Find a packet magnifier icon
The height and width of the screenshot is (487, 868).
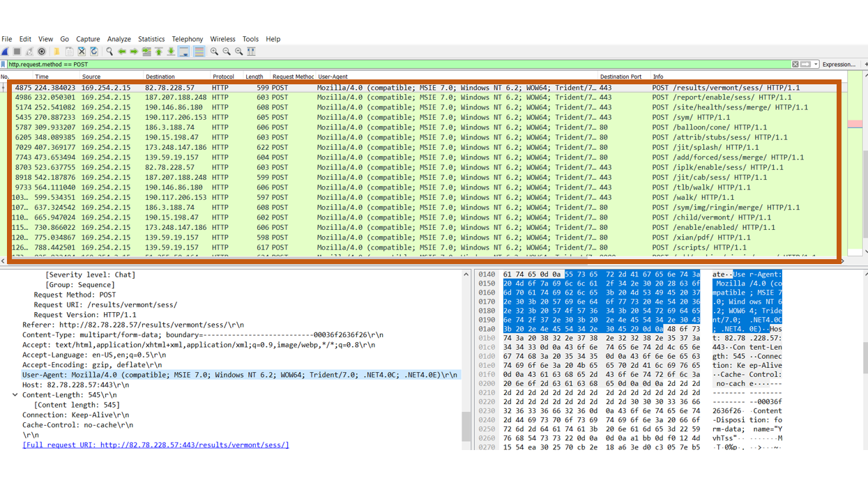pyautogui.click(x=109, y=52)
